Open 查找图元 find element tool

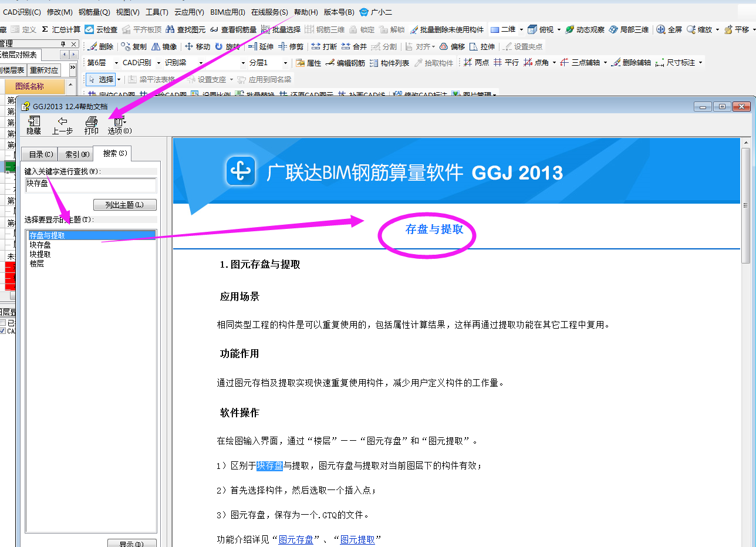[x=185, y=29]
